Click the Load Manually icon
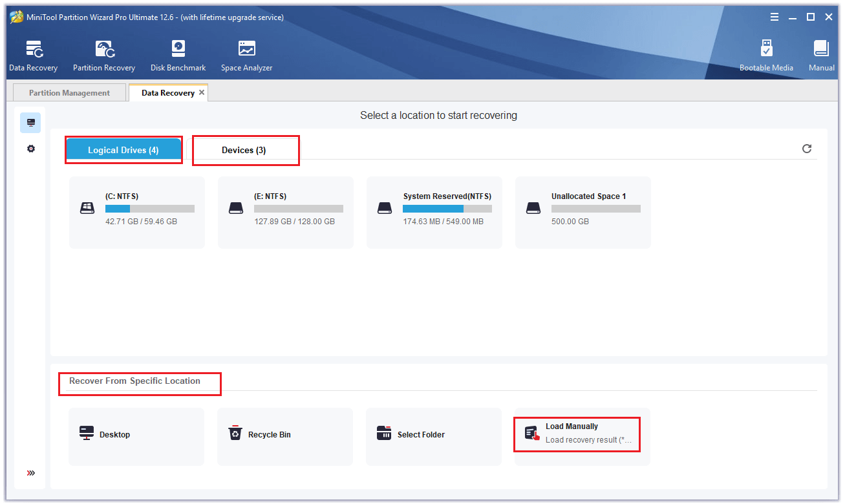 tap(532, 433)
